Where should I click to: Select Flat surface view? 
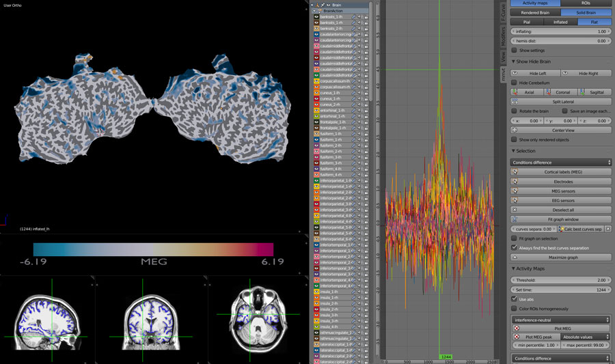[x=594, y=22]
